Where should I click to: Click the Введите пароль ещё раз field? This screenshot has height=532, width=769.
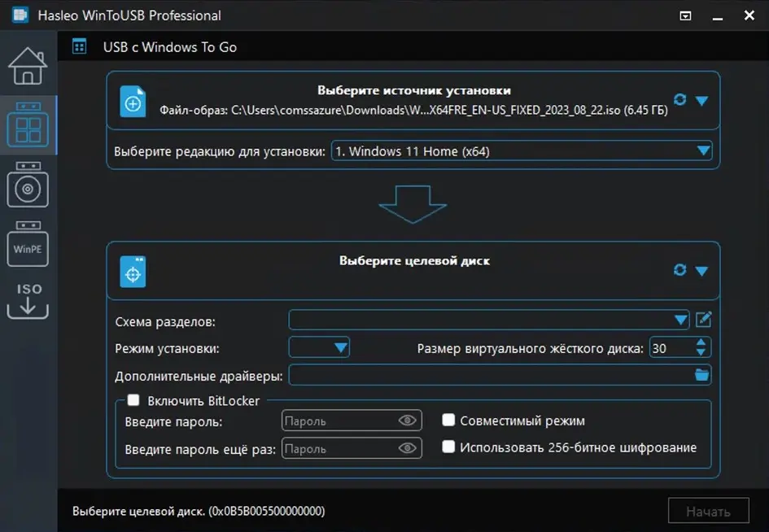(338, 448)
